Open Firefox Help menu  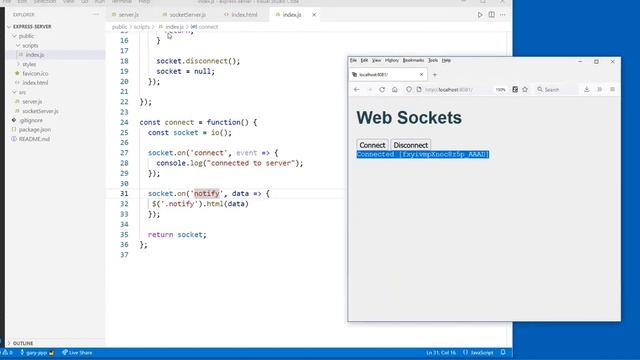pyautogui.click(x=447, y=60)
